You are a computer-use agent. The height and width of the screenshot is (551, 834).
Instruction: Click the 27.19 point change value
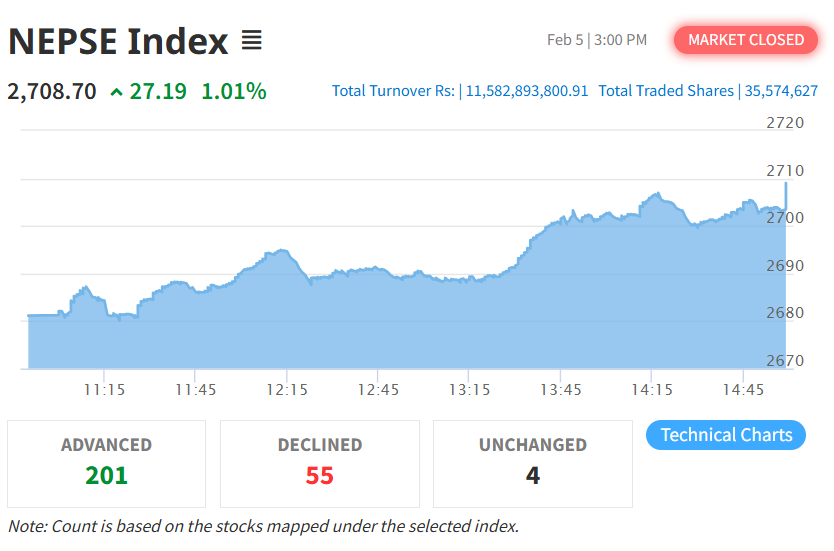click(x=158, y=92)
